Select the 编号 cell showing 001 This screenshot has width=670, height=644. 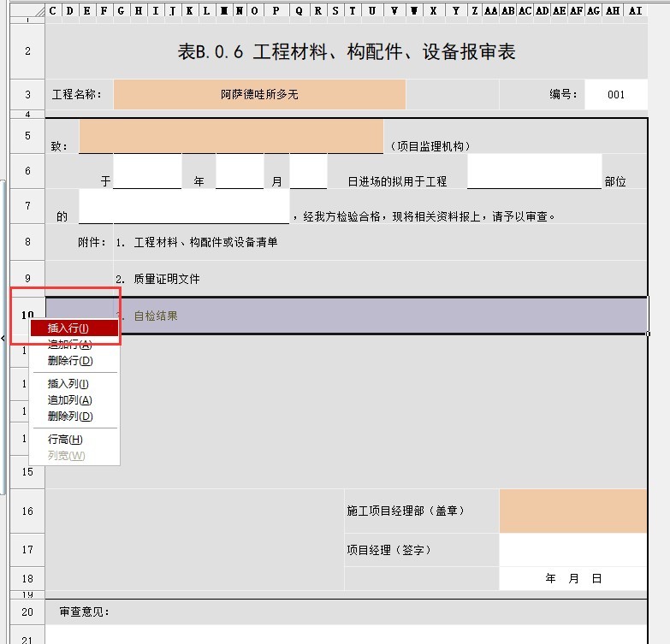[x=616, y=95]
